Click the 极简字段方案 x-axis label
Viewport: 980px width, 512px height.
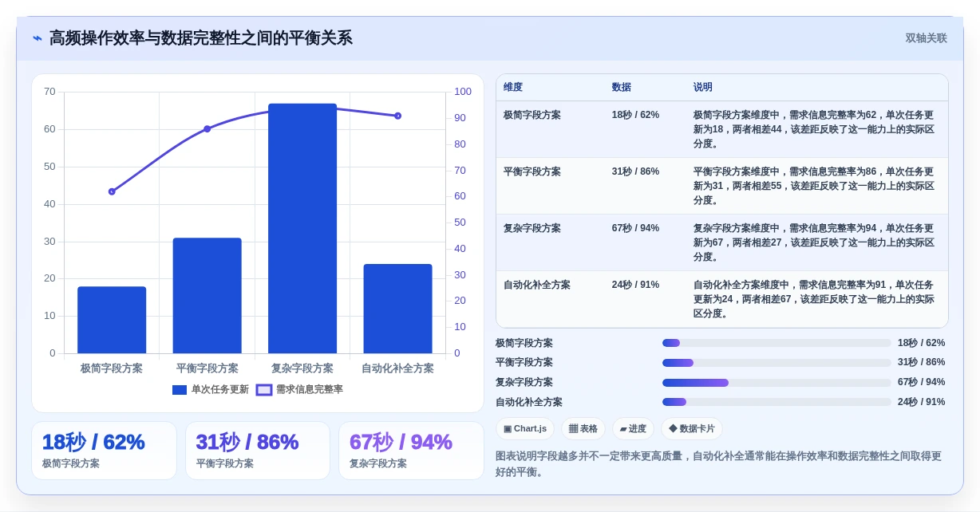(x=112, y=368)
